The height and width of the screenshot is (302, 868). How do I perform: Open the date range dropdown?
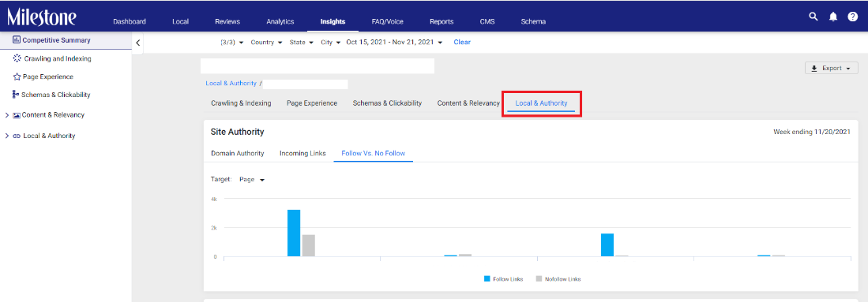click(x=395, y=42)
